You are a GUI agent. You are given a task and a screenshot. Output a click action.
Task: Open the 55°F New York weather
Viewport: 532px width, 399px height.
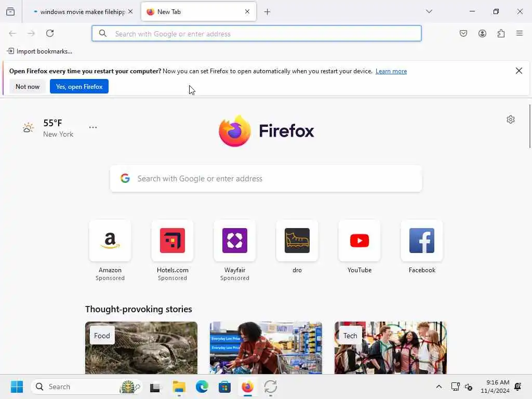pyautogui.click(x=58, y=128)
